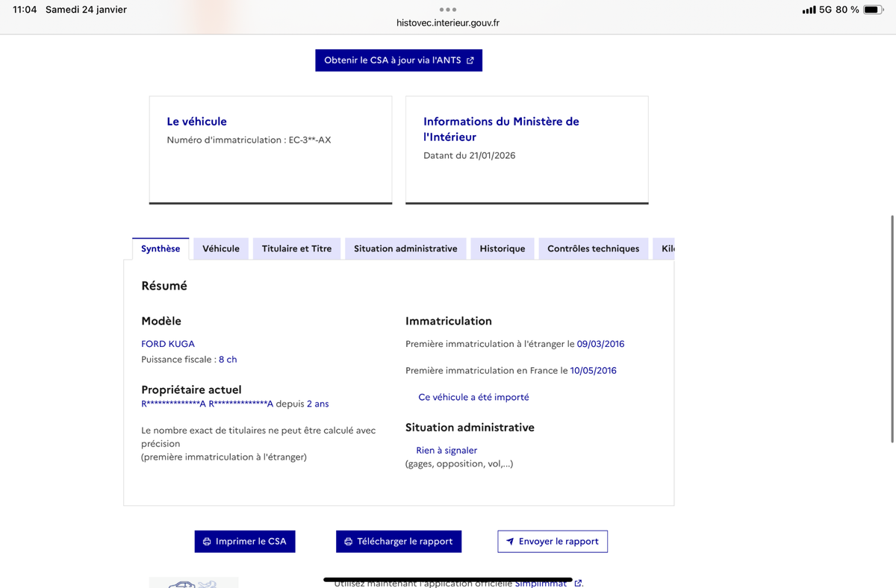Click the paper-plane icon on Envoyer le rapport
Image resolution: width=896 pixels, height=588 pixels.
tap(510, 542)
